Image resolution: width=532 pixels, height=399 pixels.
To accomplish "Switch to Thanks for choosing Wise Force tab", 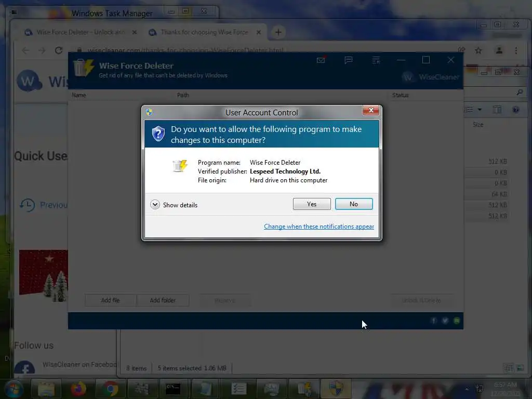I will coord(204,32).
